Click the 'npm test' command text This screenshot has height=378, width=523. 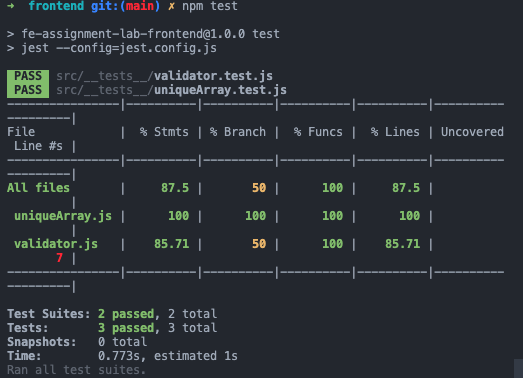[210, 6]
